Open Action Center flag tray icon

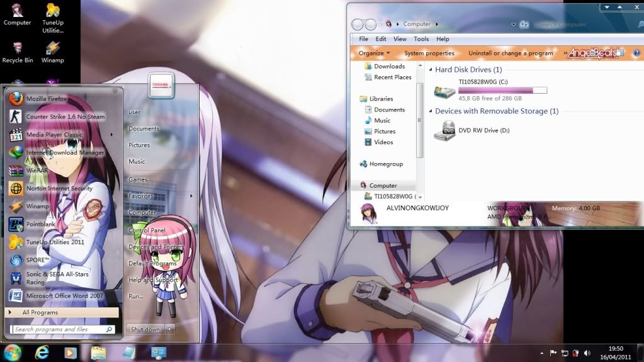553,353
